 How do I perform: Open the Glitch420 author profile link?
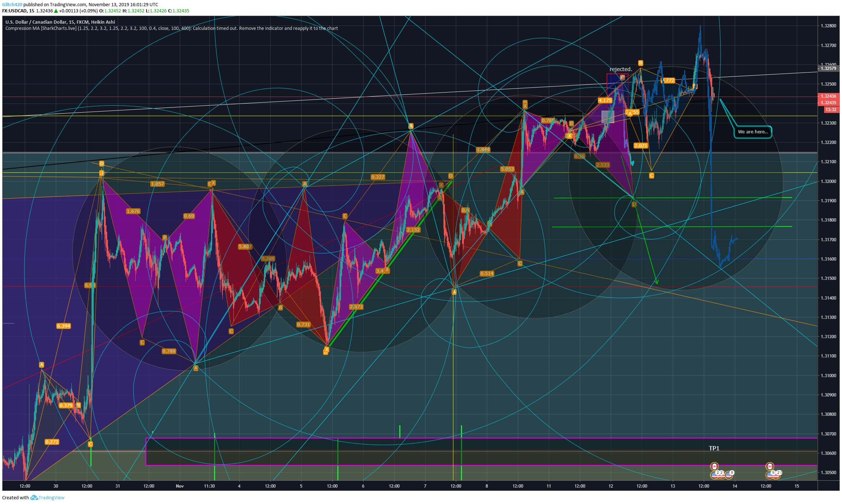pos(12,5)
